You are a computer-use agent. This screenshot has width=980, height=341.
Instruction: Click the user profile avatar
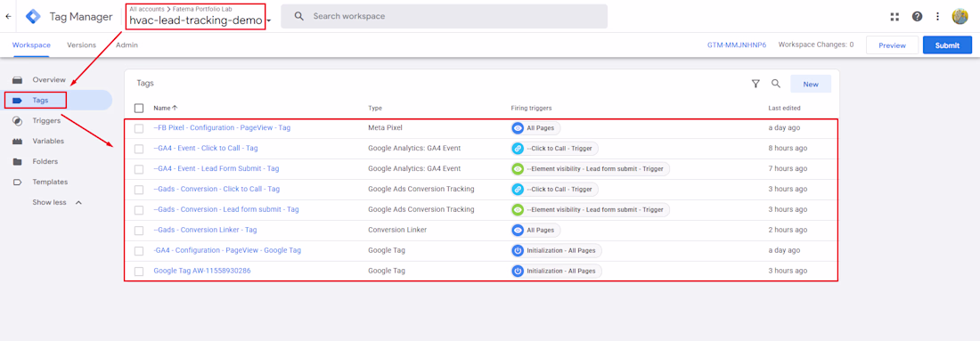click(960, 17)
